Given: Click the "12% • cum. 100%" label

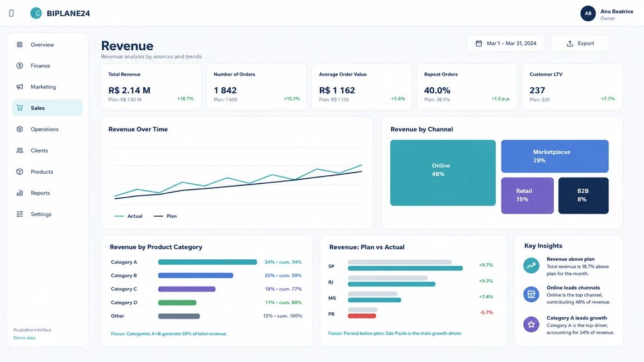Looking at the screenshot, I should (x=282, y=316).
